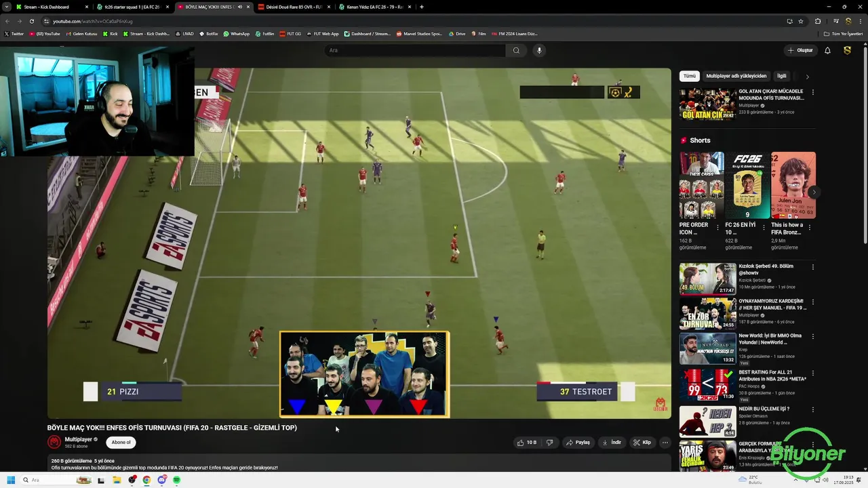Open This is how a FIFA Bronz short
This screenshot has width=868, height=488.
793,185
